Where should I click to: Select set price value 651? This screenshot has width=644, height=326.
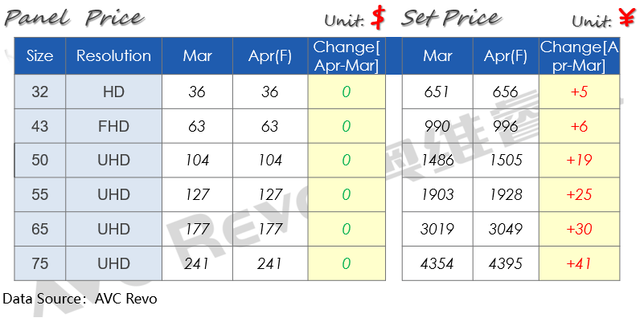tap(437, 92)
